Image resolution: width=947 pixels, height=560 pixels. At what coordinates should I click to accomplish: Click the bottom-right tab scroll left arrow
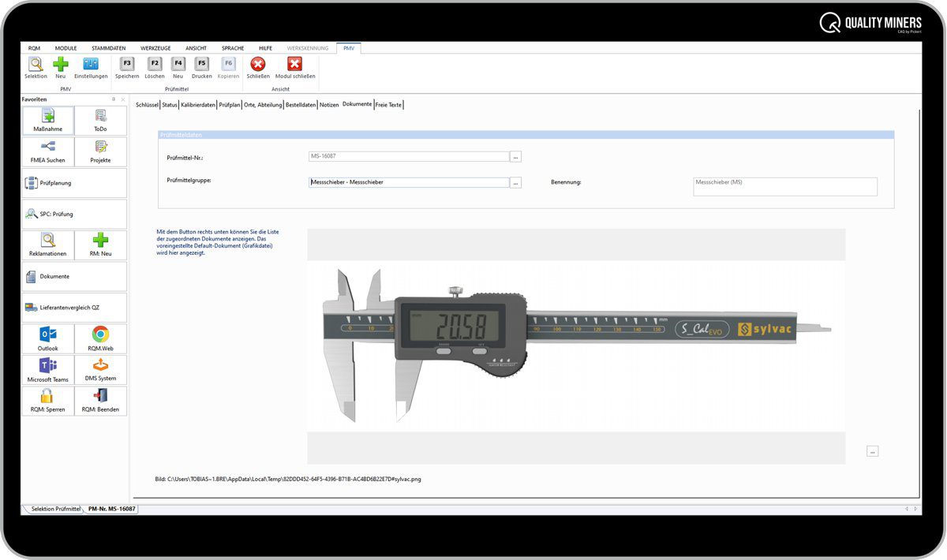point(906,509)
